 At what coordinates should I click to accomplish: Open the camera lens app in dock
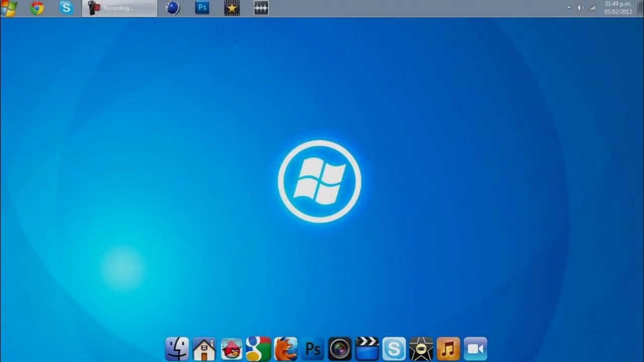340,349
